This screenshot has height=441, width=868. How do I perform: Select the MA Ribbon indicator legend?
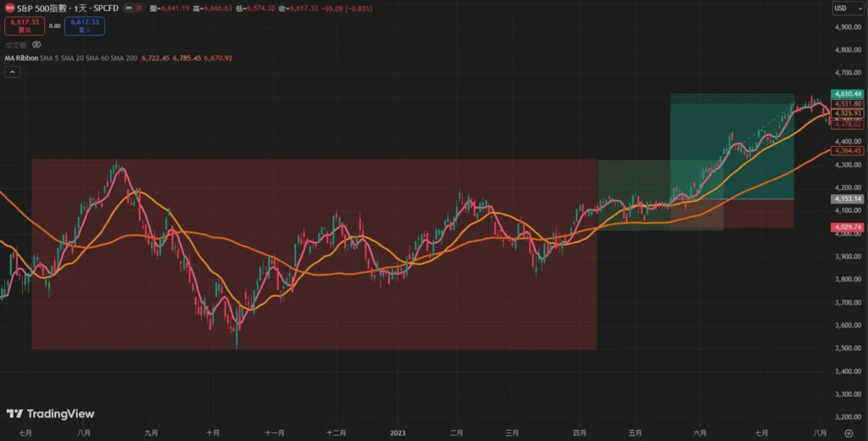21,58
